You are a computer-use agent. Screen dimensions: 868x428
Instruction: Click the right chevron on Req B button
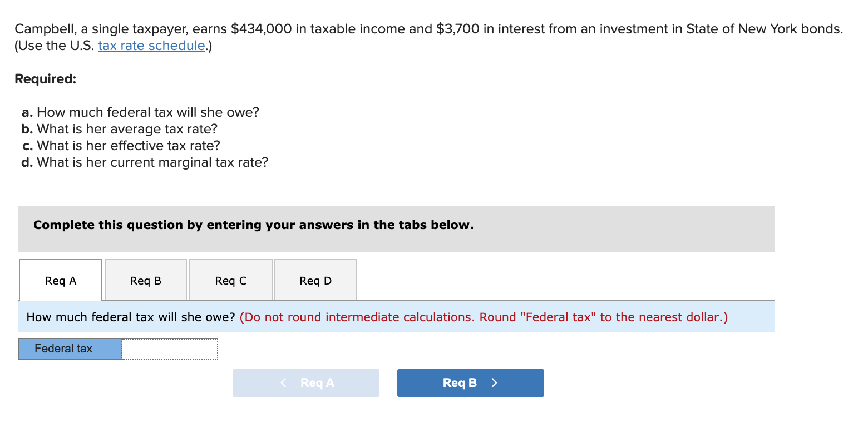coord(493,382)
